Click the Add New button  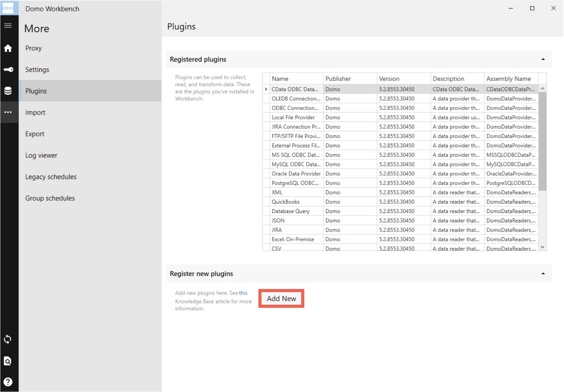pos(281,298)
